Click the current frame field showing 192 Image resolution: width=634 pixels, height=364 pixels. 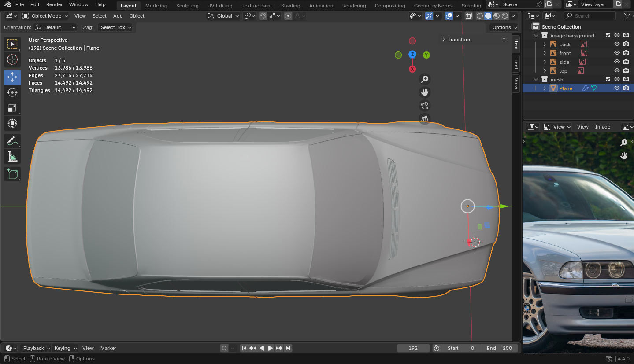(x=413, y=348)
